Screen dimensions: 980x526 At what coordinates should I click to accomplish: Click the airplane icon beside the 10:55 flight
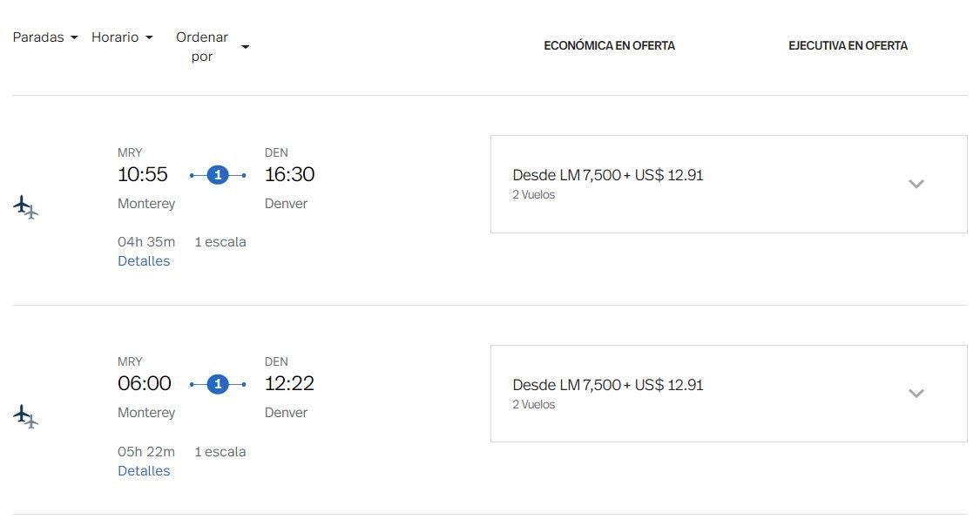[25, 207]
